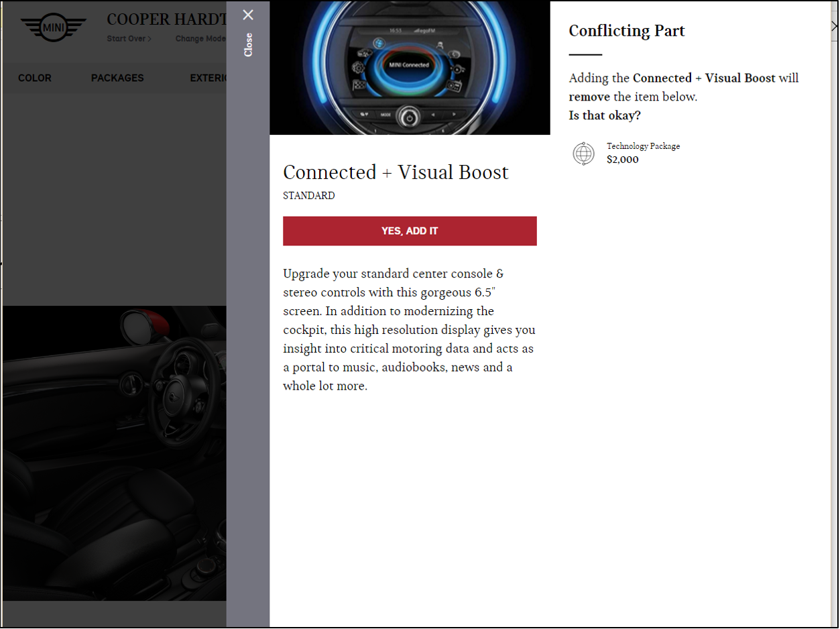The width and height of the screenshot is (840, 629).
Task: Click the $2,000 price text
Action: tap(622, 160)
